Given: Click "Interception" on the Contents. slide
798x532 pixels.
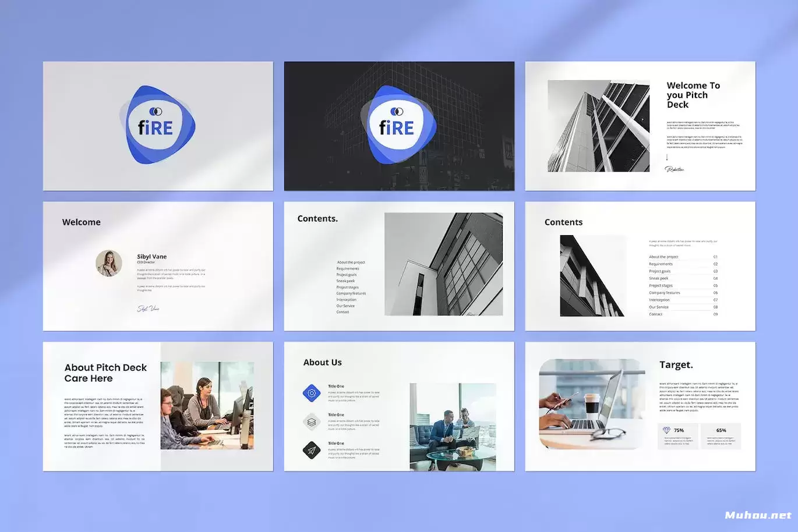Looking at the screenshot, I should coord(346,300).
